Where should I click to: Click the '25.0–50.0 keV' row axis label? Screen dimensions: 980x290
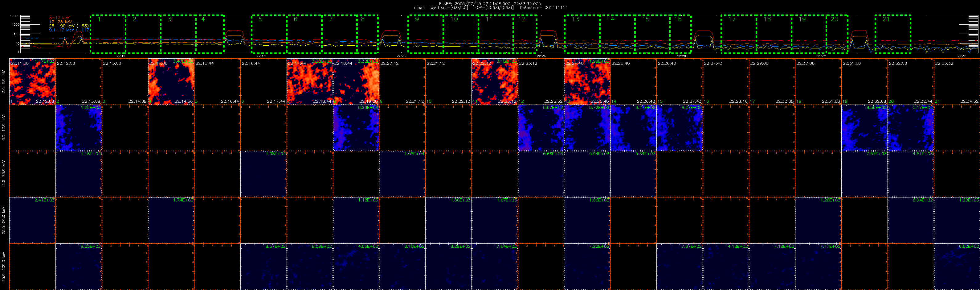4,220
